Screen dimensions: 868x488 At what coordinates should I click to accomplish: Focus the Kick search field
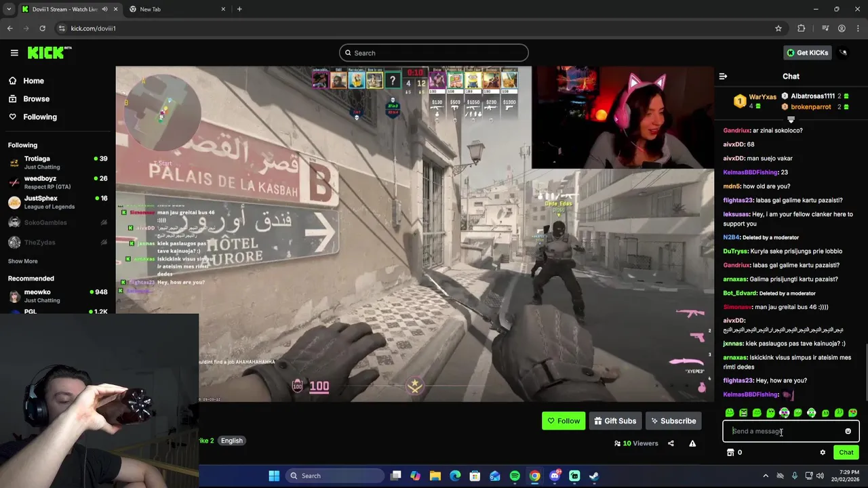pyautogui.click(x=434, y=53)
